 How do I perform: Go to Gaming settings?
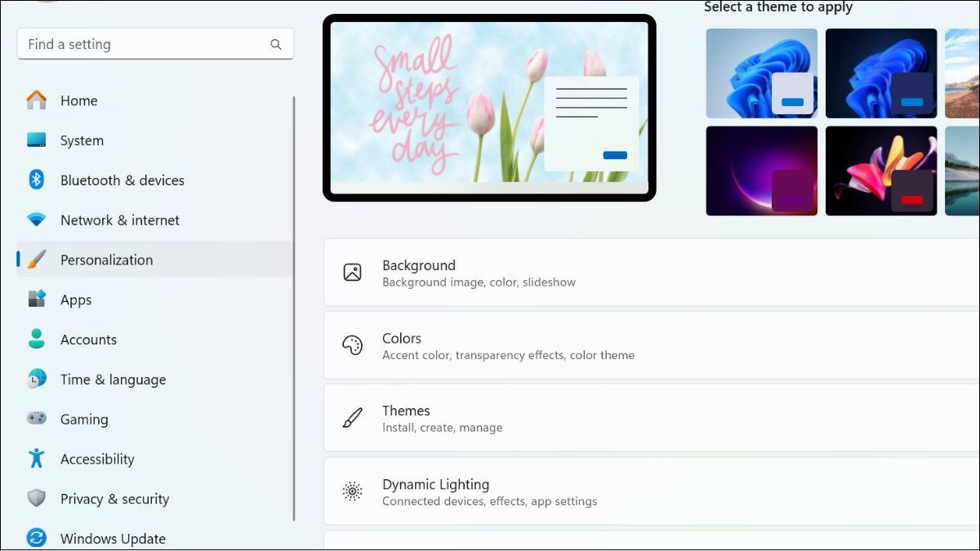(x=155, y=419)
